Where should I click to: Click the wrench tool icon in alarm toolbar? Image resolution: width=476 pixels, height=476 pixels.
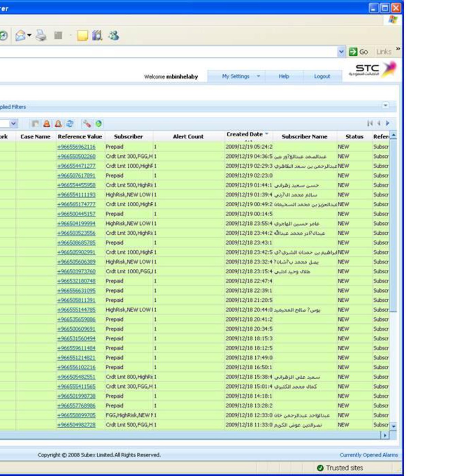(x=87, y=124)
